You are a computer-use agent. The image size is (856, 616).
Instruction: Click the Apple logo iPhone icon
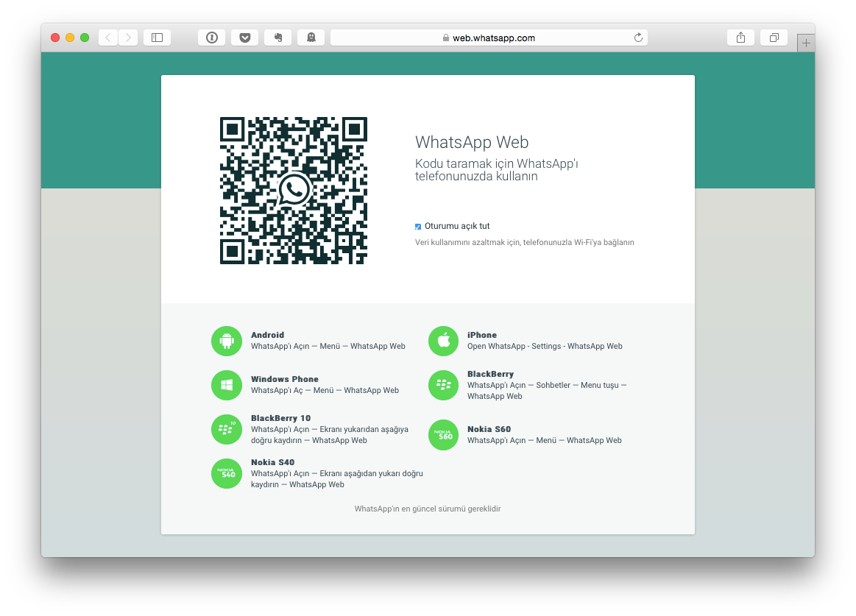[443, 341]
